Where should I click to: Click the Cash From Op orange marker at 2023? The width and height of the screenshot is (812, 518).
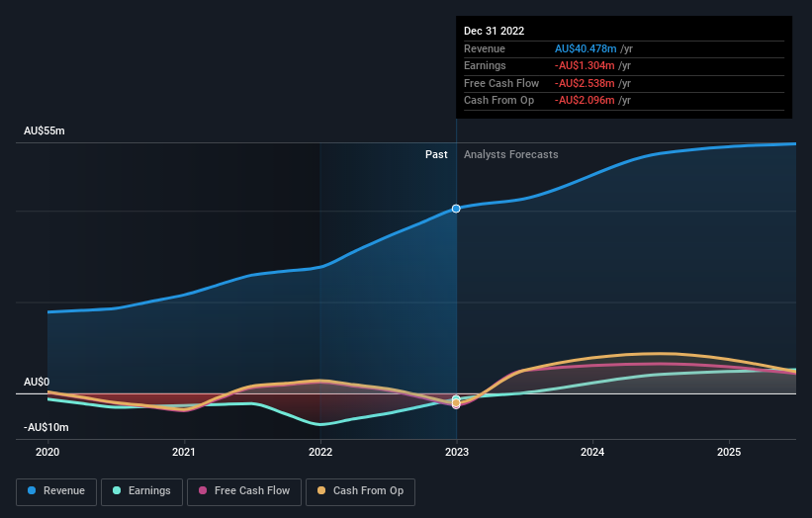click(x=456, y=402)
